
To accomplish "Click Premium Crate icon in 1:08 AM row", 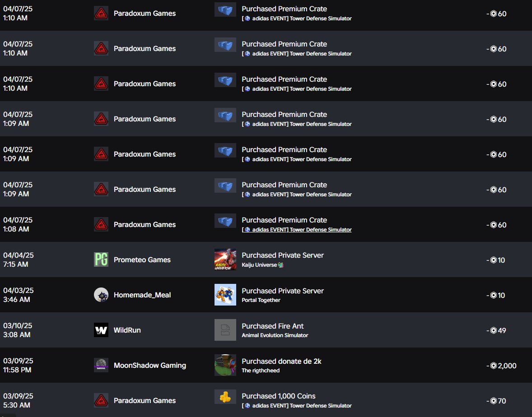I will point(225,221).
